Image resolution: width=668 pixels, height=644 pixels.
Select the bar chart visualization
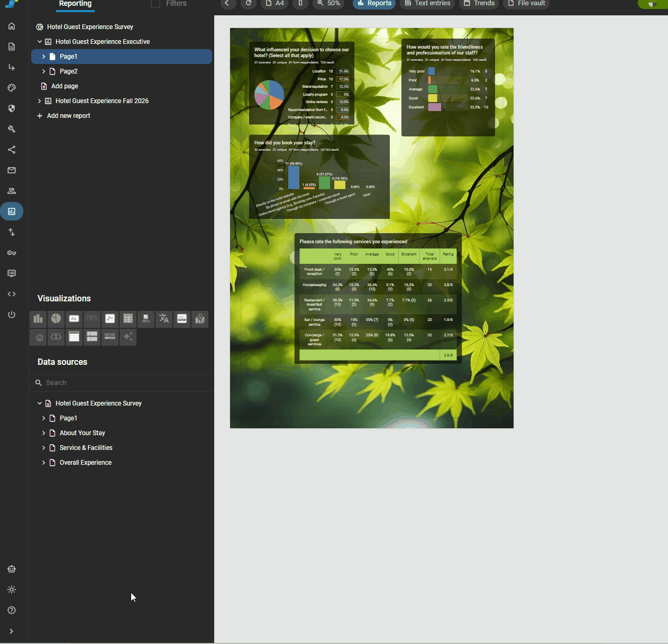pyautogui.click(x=38, y=319)
